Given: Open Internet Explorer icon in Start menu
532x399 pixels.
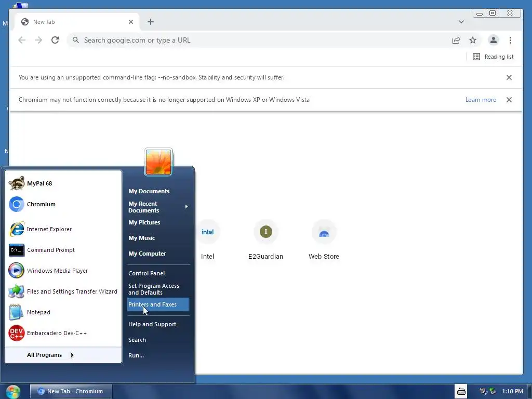Looking at the screenshot, I should (x=16, y=229).
